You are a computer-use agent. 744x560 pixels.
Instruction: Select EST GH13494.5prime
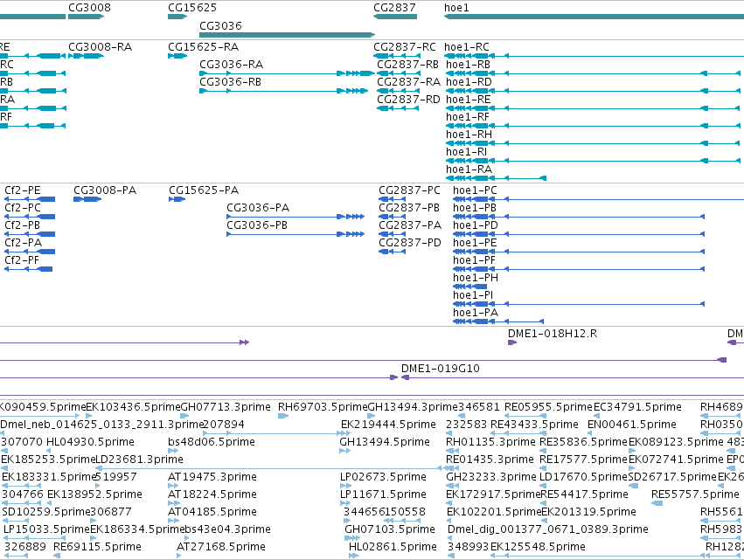[x=385, y=442]
